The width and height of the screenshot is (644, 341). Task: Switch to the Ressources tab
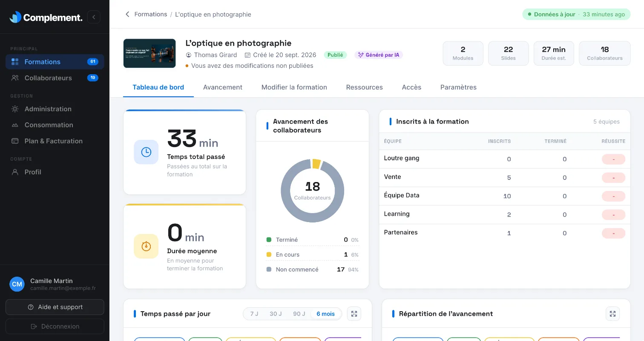pyautogui.click(x=365, y=87)
